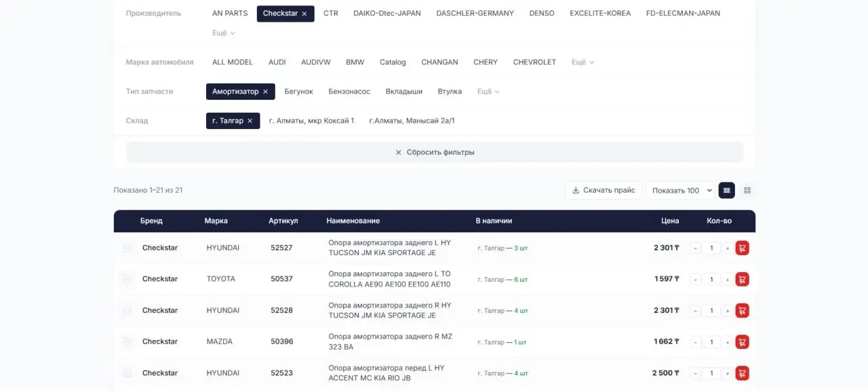Choose warehouse г.Алматы, Манысай 2а/1
Viewport: 868px width, 391px height.
point(412,121)
